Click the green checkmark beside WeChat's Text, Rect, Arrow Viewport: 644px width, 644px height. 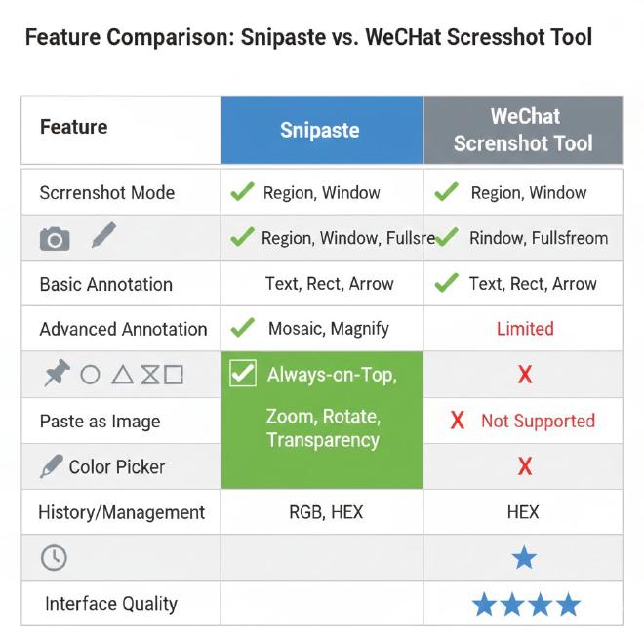[446, 283]
